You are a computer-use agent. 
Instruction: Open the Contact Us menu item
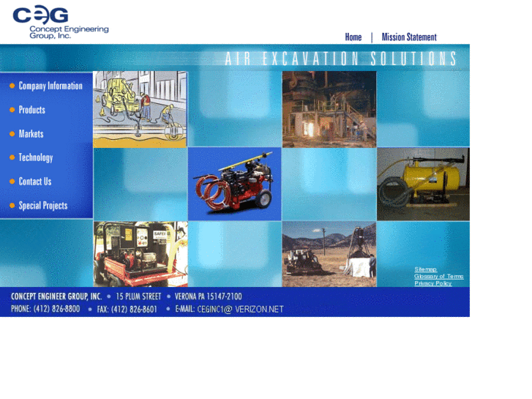(x=35, y=182)
